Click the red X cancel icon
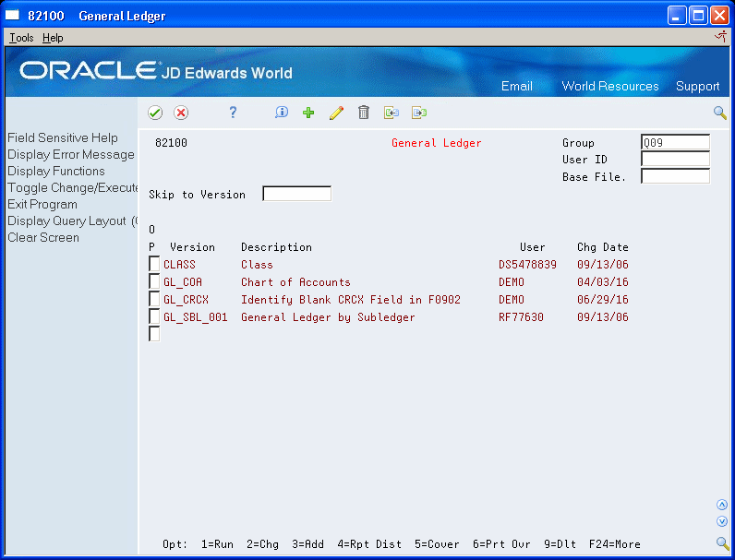Image resolution: width=735 pixels, height=560 pixels. pos(181,113)
